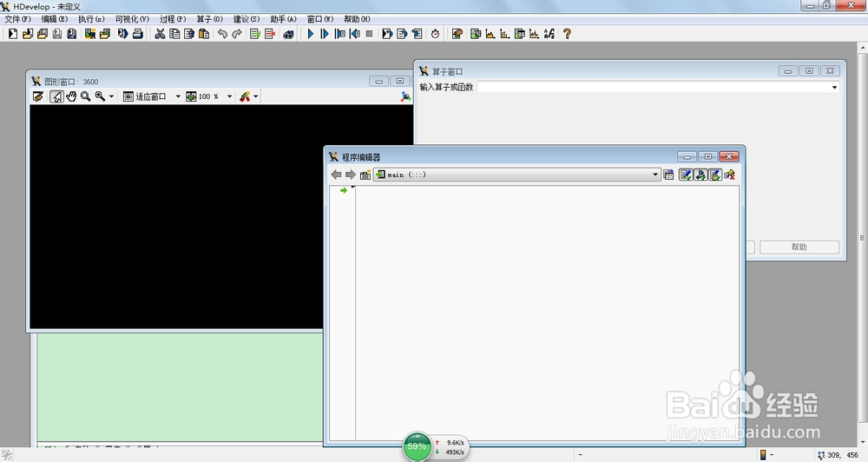This screenshot has height=462, width=868.
Task: Open the OCR training file browser icon
Action: (x=549, y=34)
